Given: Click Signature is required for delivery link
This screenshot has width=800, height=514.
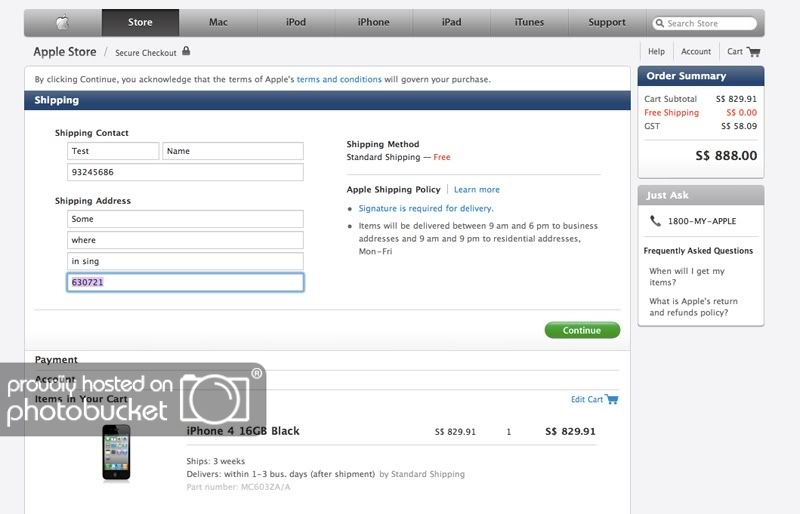Looking at the screenshot, I should pyautogui.click(x=426, y=208).
